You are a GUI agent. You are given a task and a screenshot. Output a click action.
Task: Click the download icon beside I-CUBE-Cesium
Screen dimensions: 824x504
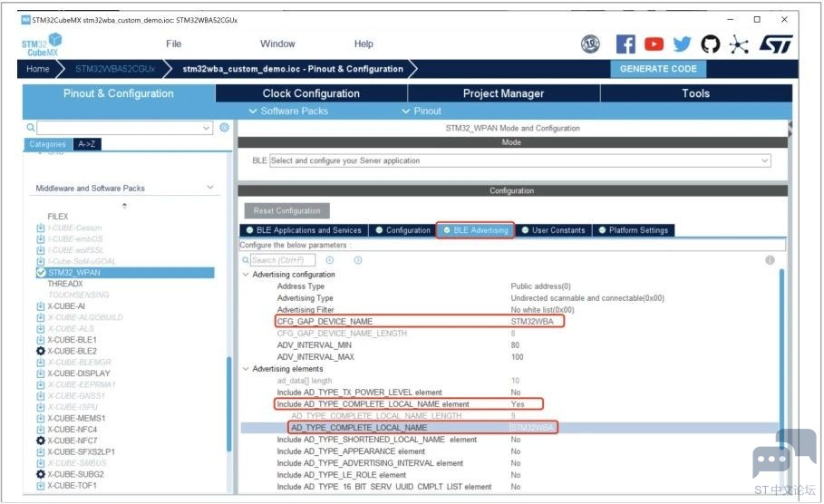coord(41,228)
